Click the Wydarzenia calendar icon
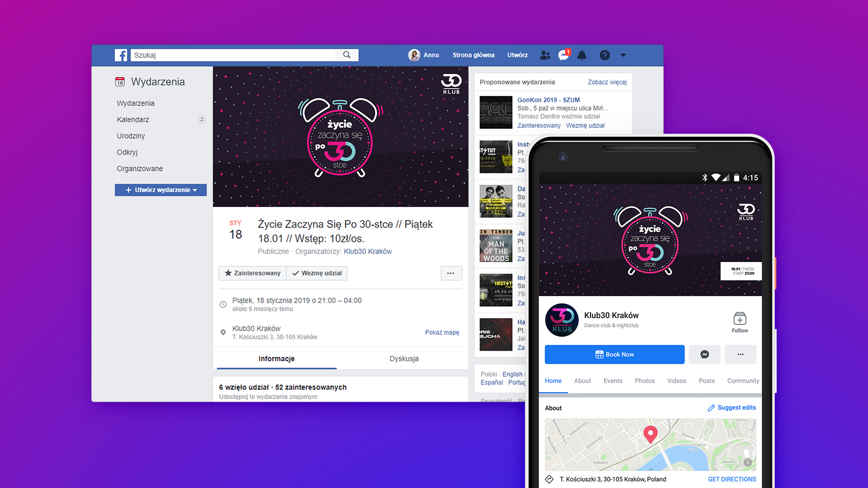The width and height of the screenshot is (868, 488). click(120, 82)
